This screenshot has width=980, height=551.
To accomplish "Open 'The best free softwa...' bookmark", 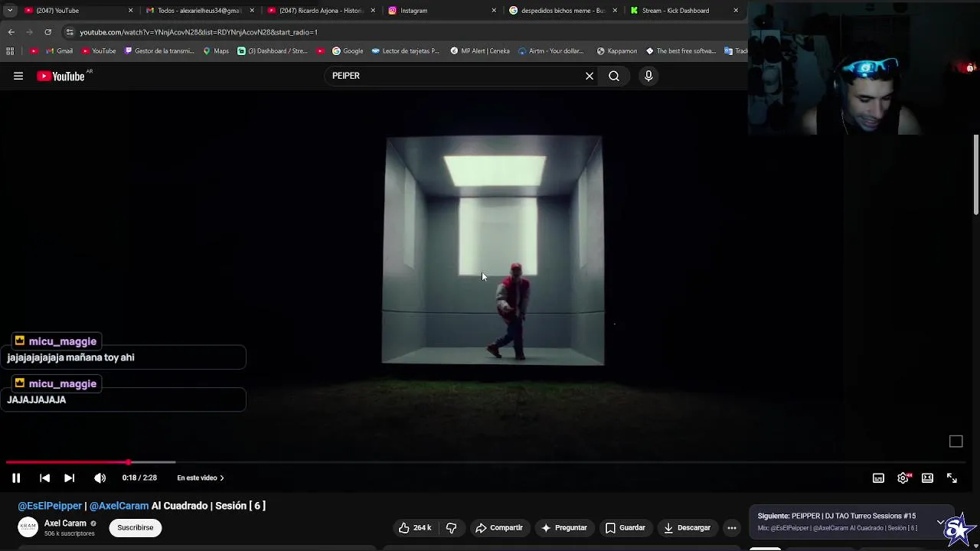I will point(681,51).
